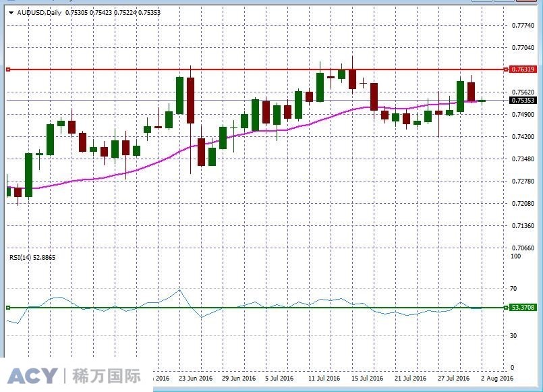Click the 2 Aug 2016 date label

[x=497, y=378]
